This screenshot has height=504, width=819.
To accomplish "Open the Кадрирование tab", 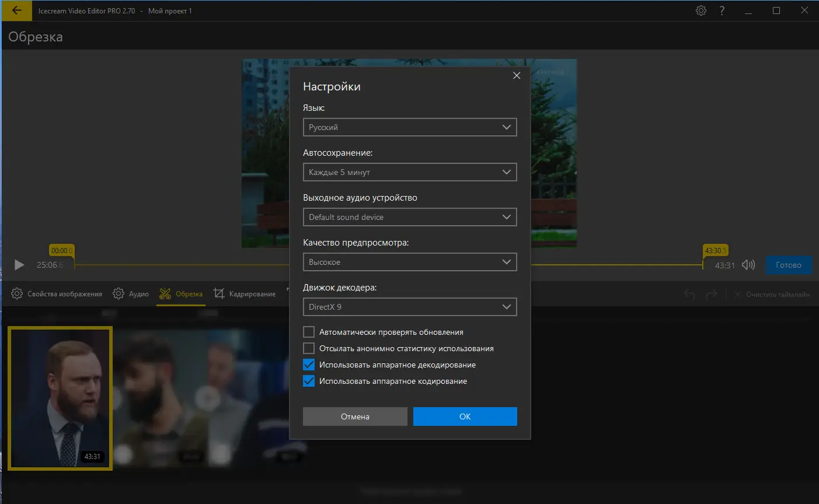I will tap(244, 294).
